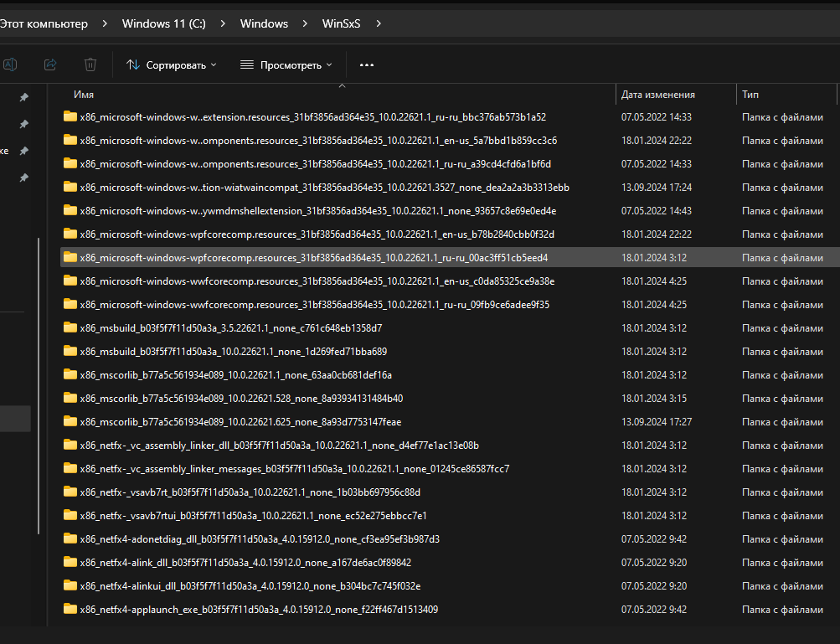This screenshot has height=644, width=840.
Task: Click the Share toolbar icon
Action: [50, 64]
